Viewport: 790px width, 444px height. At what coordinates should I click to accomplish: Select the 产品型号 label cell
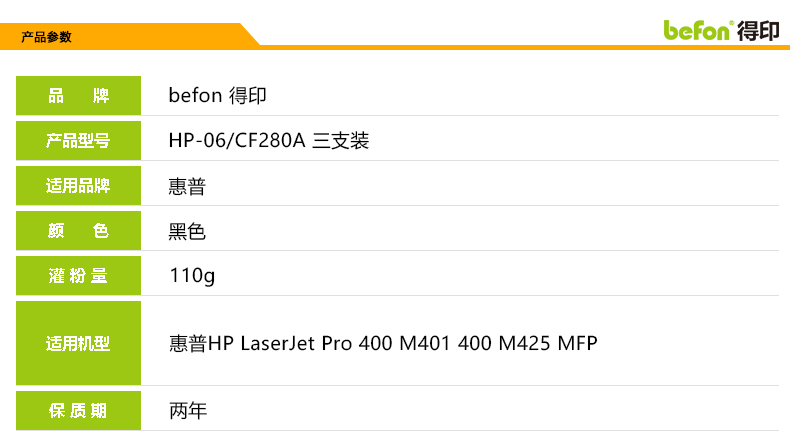pos(78,141)
